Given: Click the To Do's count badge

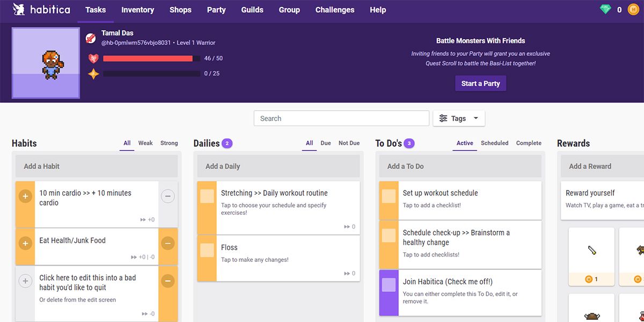Looking at the screenshot, I should (x=409, y=143).
